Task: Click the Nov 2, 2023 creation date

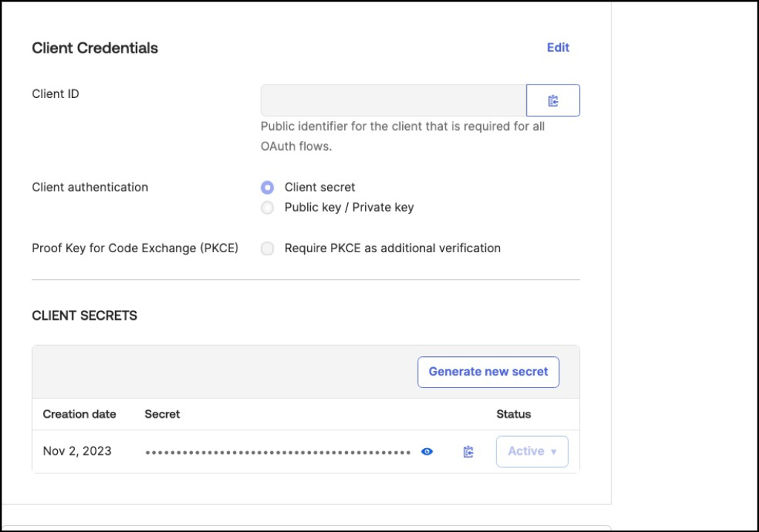Action: 77,451
